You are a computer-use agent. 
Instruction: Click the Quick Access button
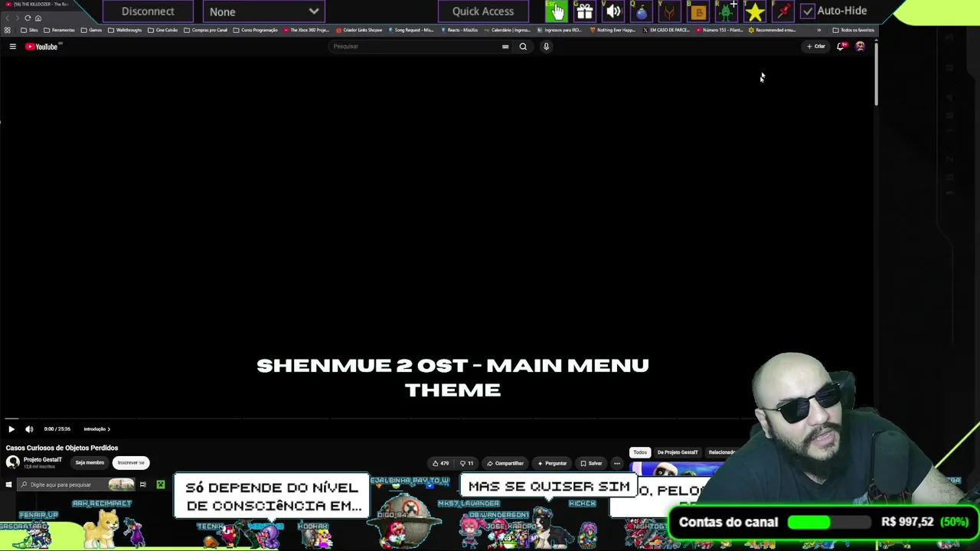tap(483, 11)
